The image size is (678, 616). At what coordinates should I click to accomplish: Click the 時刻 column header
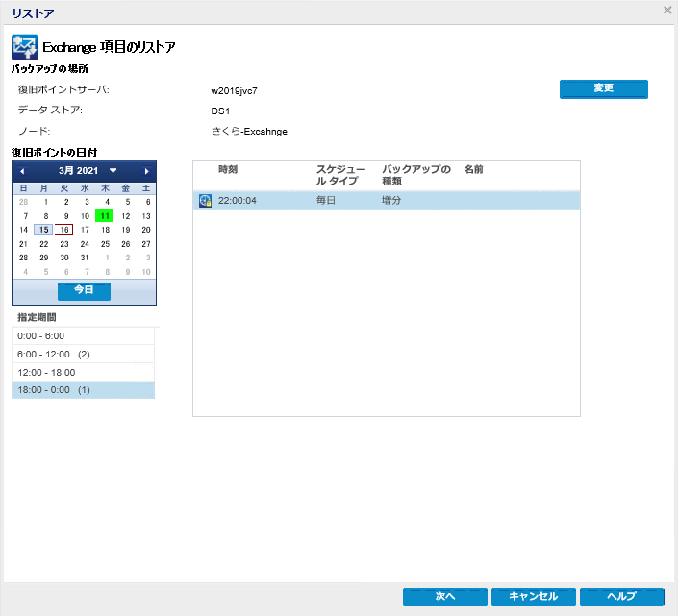click(x=228, y=169)
